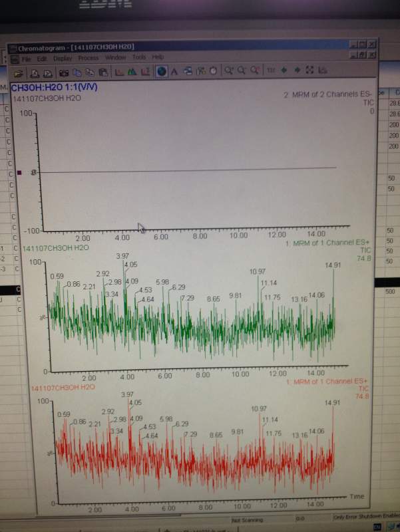400x532 pixels.
Task: Click the paste clipboard icon
Action: [x=103, y=72]
